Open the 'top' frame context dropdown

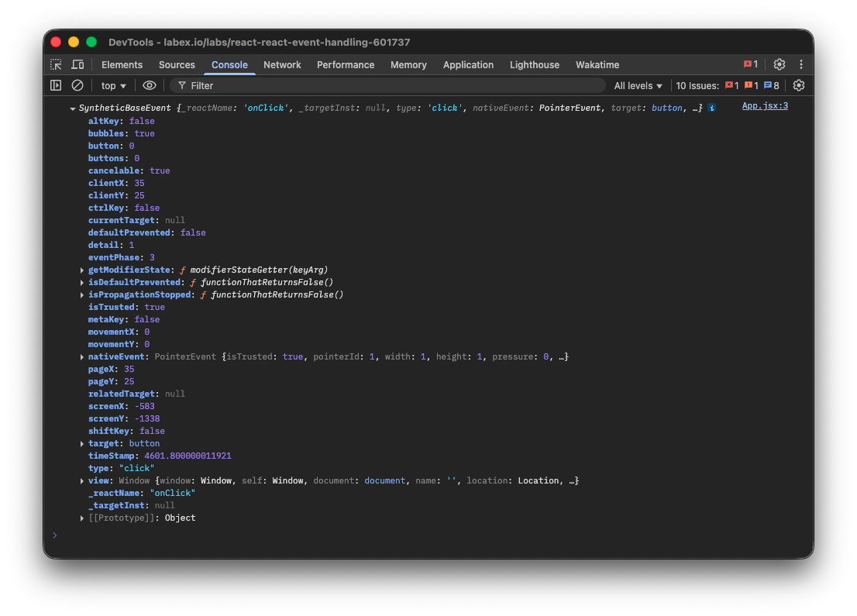tap(112, 85)
